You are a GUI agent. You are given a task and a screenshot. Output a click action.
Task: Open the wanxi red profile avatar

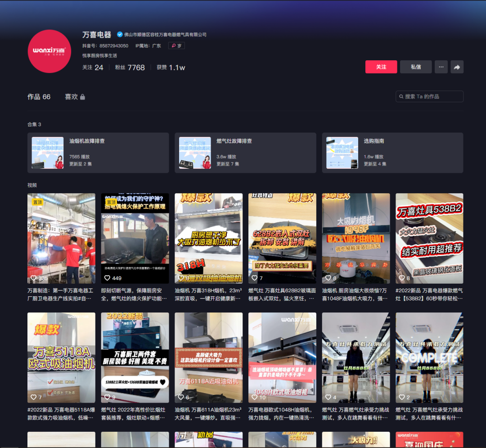pyautogui.click(x=49, y=51)
